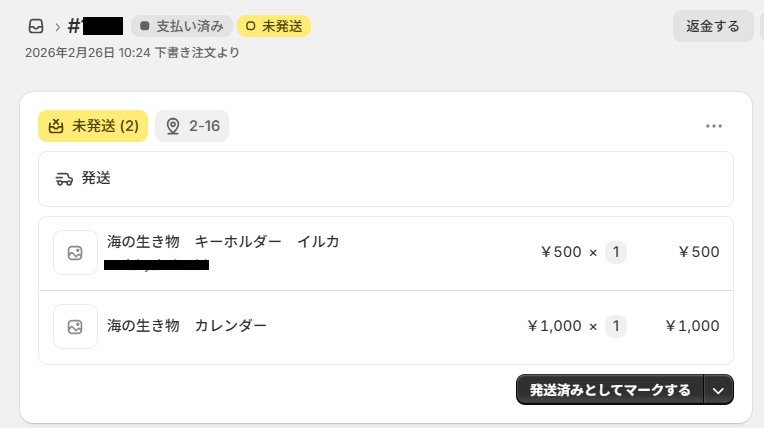Click the yellow 未発送 status badge

(274, 26)
